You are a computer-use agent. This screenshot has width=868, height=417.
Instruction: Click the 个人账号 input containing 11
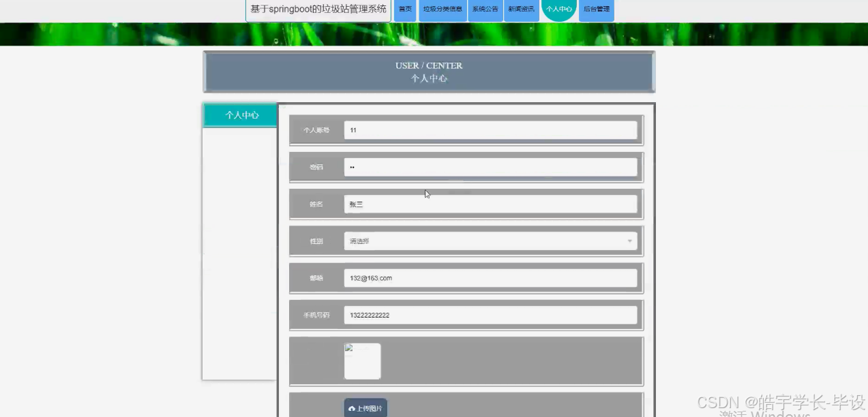tap(490, 129)
